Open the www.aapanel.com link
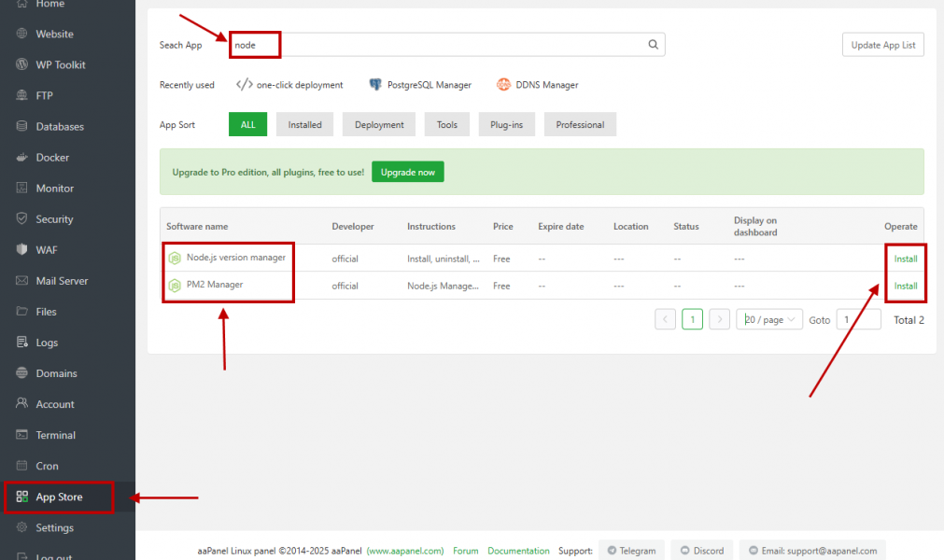Screen dimensions: 944x560 [x=405, y=551]
